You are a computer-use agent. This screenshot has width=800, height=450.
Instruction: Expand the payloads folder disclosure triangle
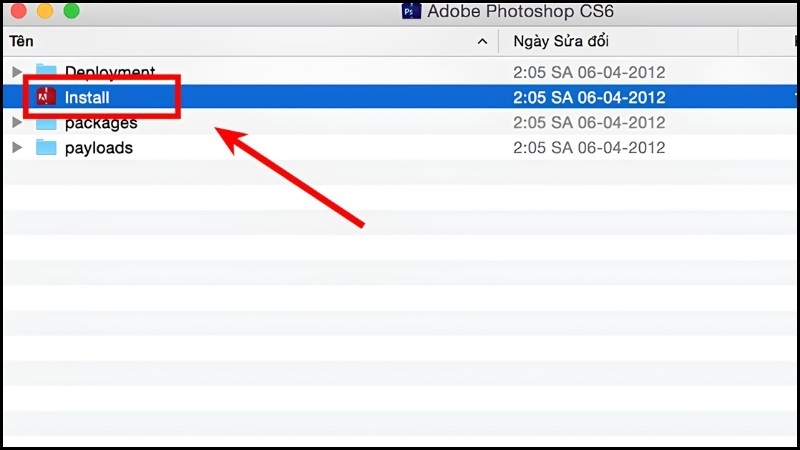coord(17,147)
